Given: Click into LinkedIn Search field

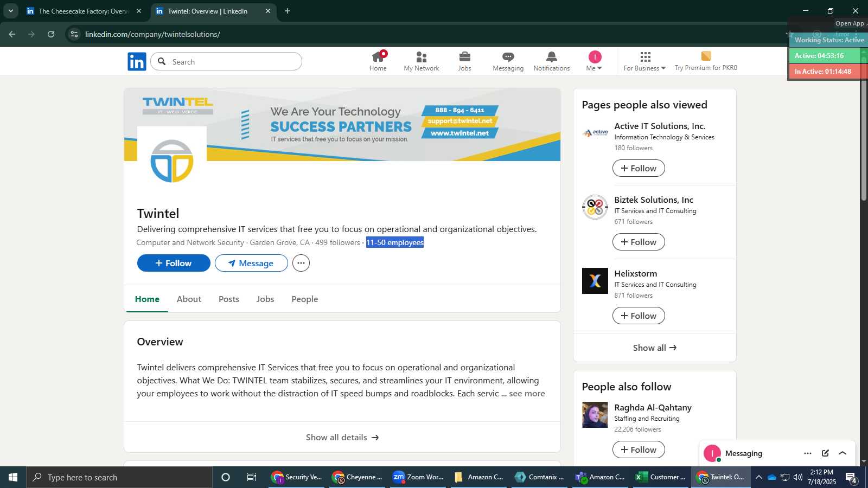Looking at the screenshot, I should [x=226, y=61].
